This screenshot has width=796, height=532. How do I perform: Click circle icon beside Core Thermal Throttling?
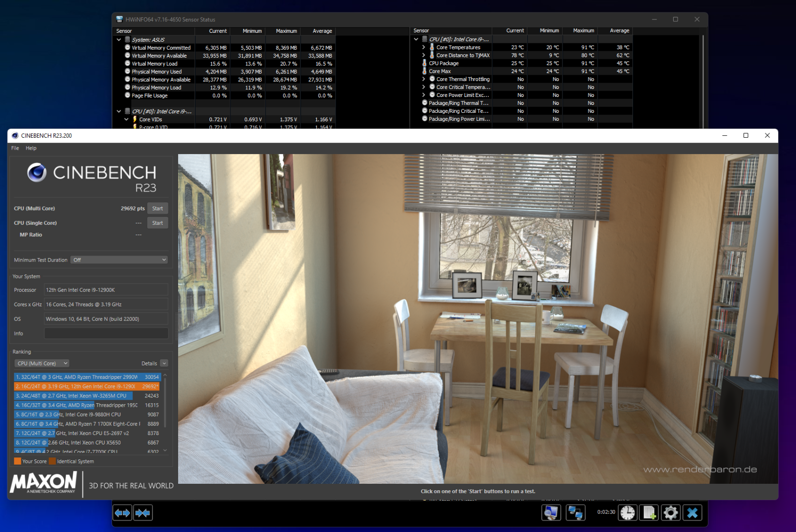(432, 79)
